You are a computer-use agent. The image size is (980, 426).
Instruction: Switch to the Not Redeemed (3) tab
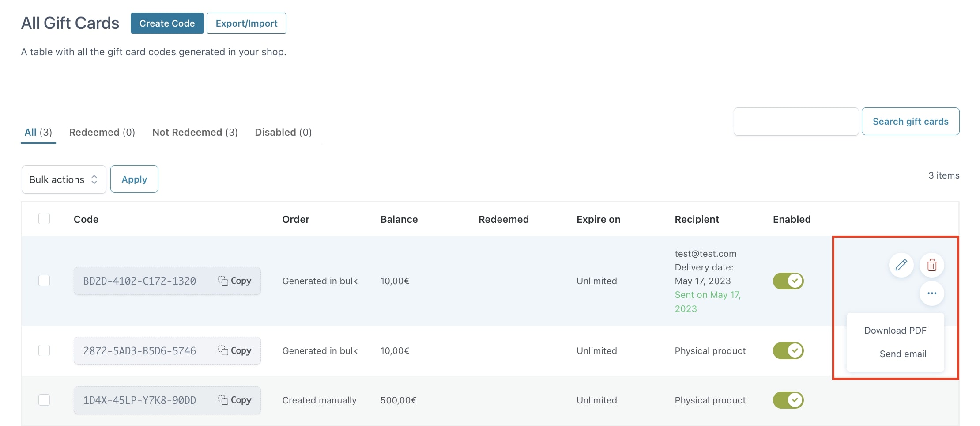click(x=195, y=133)
